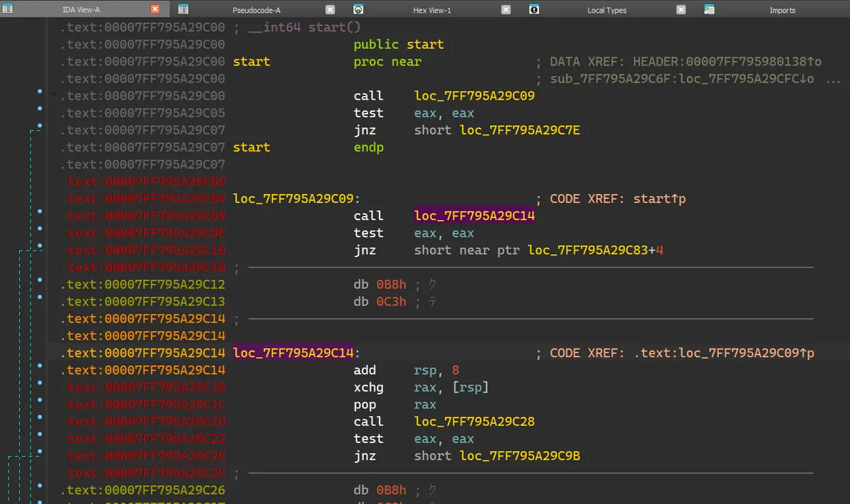Toggle breakpoint dot on jnz short loc_7FF795A29C9B row
The image size is (850, 504).
tap(40, 452)
